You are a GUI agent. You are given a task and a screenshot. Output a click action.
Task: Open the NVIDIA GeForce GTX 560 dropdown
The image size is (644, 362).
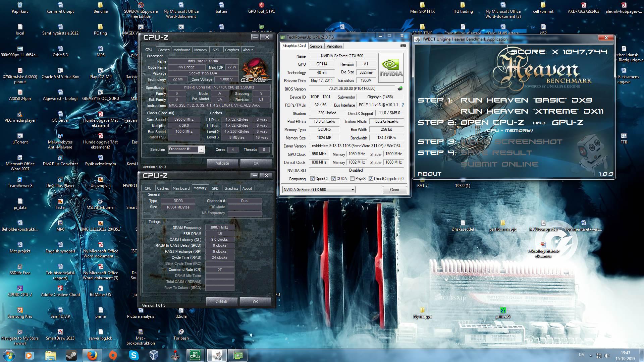[x=319, y=190]
